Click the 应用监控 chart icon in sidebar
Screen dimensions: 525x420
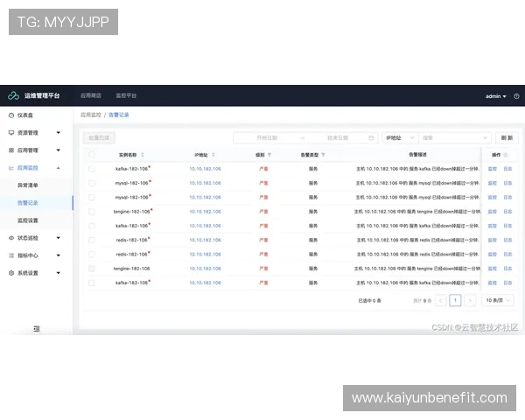tap(11, 168)
